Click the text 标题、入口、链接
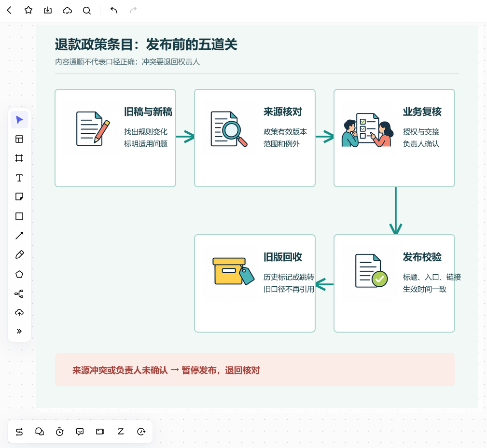 431,277
